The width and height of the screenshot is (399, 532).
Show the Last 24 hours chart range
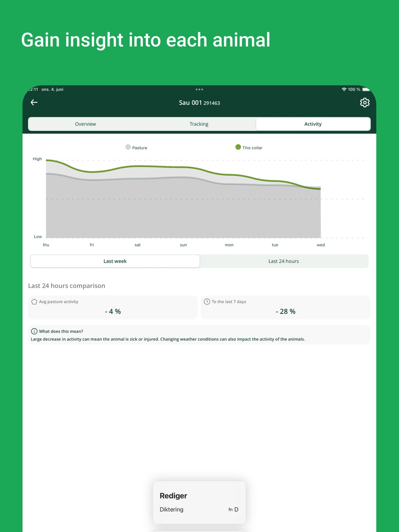284,261
